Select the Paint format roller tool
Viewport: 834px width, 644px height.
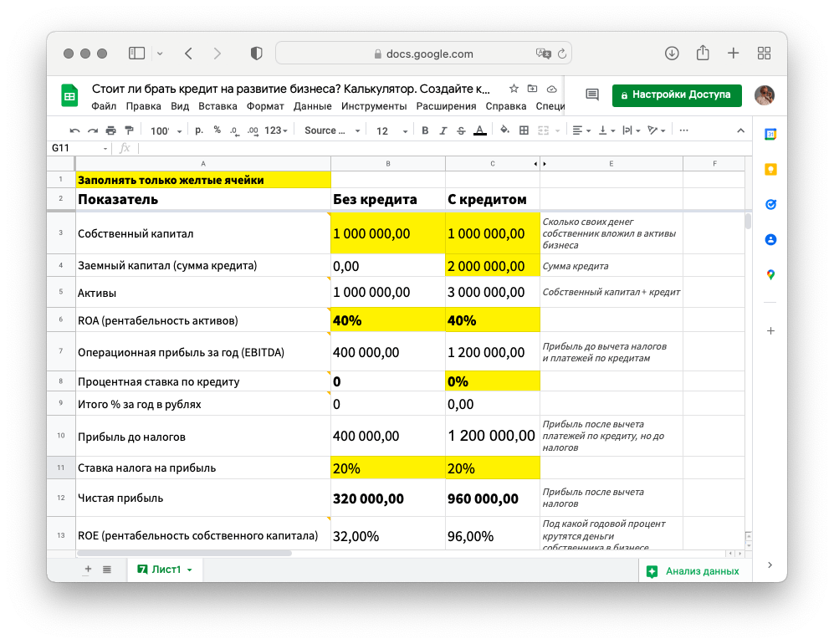coord(129,130)
